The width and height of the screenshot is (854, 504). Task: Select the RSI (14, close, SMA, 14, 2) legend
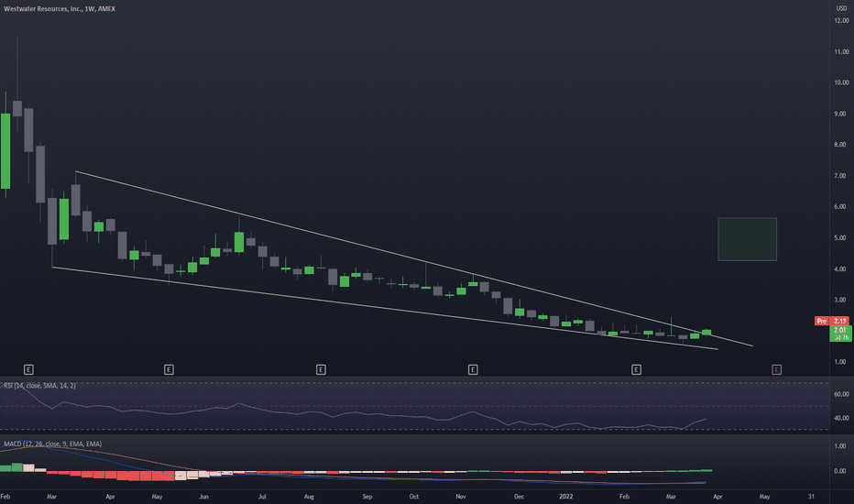click(39, 386)
